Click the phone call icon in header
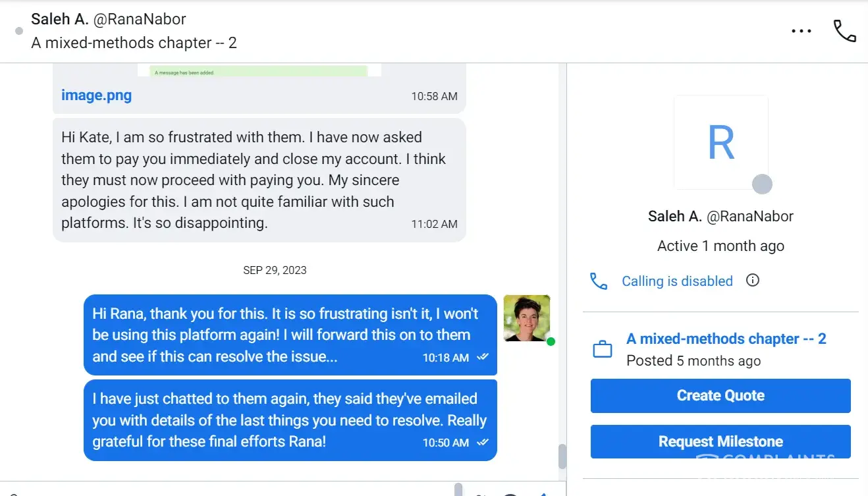The width and height of the screenshot is (868, 496). coord(844,31)
